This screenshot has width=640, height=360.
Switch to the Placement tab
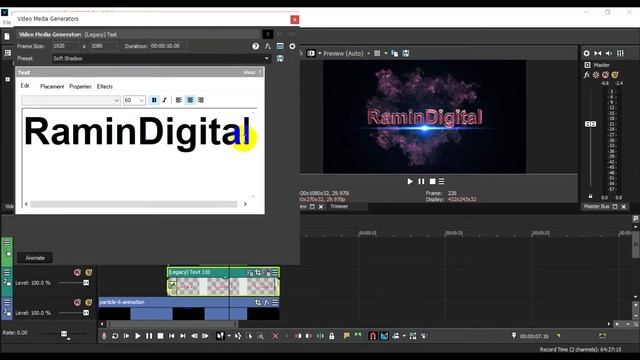click(52, 87)
